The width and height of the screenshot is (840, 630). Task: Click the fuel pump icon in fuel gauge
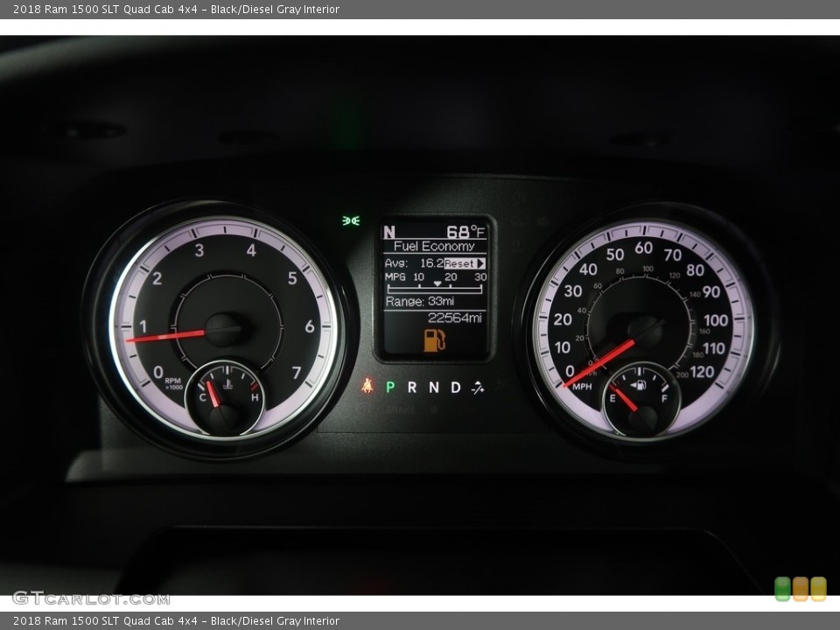point(638,385)
